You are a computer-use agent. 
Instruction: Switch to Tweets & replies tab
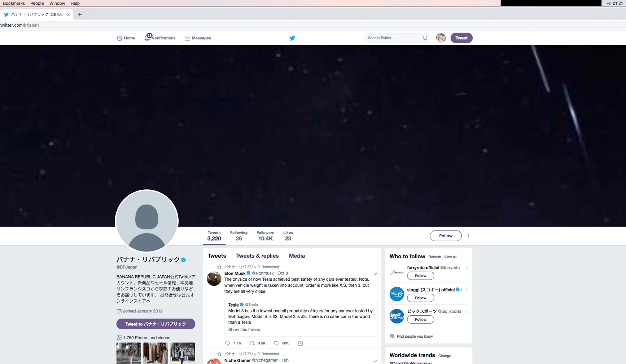pos(257,256)
